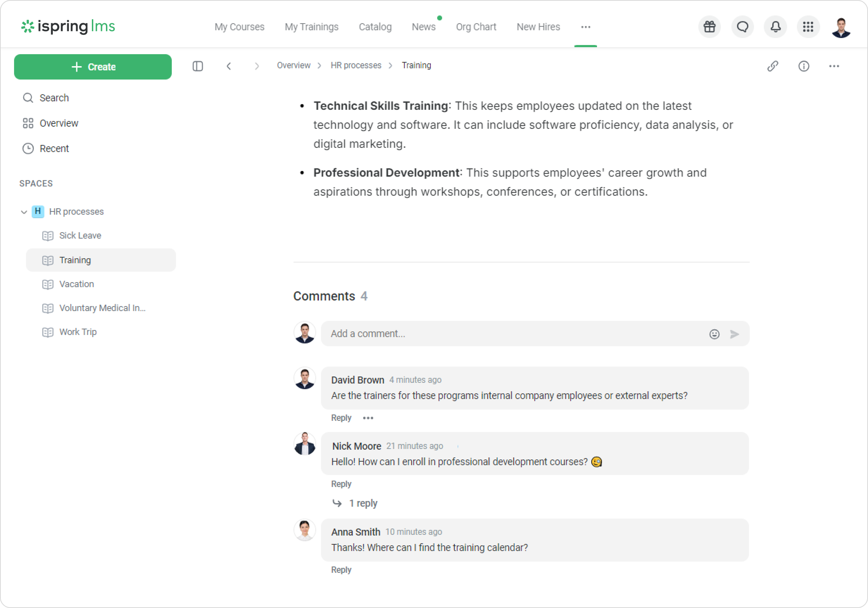Open options menu on David Brown's comment
The image size is (868, 608).
click(368, 418)
